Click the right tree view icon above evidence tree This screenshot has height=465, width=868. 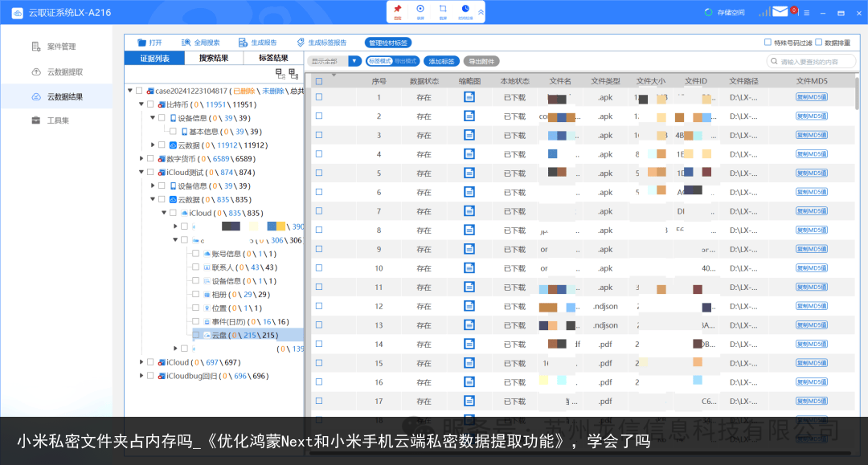tap(293, 74)
